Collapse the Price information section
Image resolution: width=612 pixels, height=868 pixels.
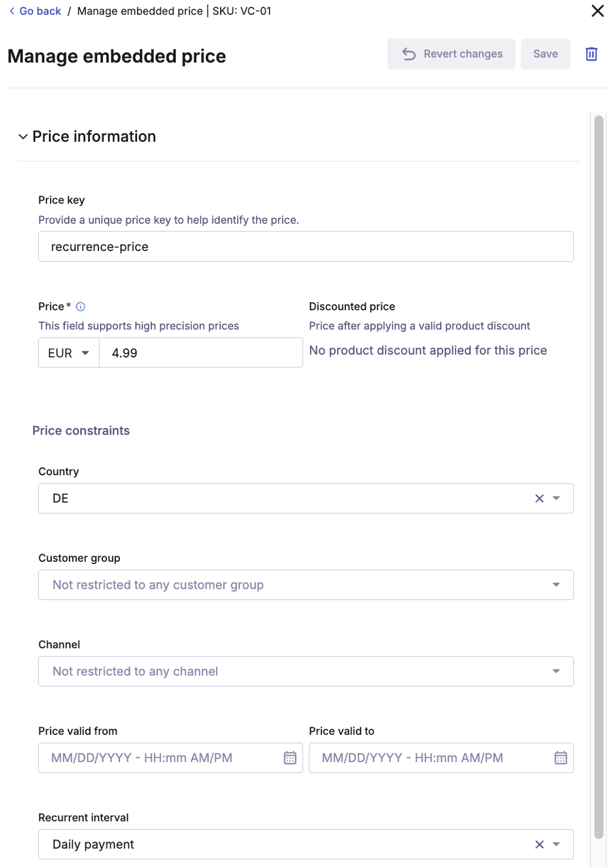pyautogui.click(x=22, y=136)
